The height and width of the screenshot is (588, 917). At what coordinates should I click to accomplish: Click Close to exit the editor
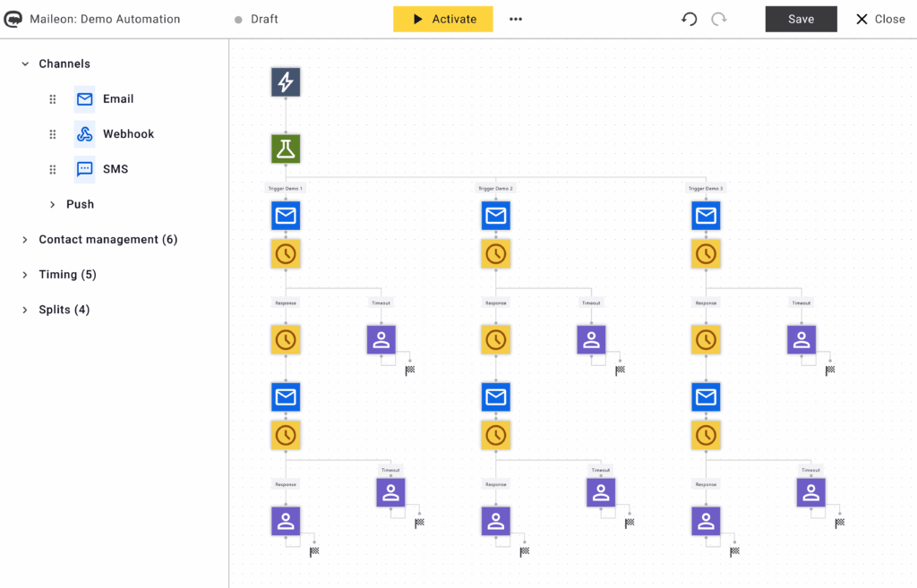(x=879, y=19)
